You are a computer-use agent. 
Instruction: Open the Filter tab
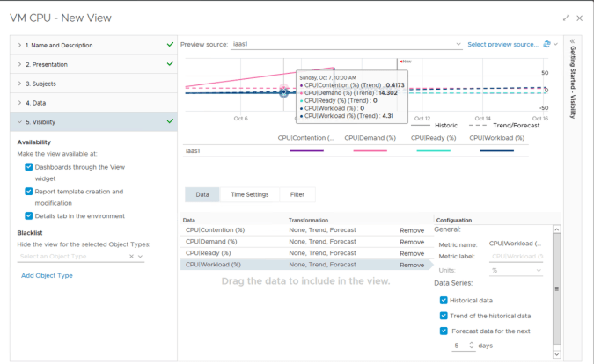pyautogui.click(x=297, y=194)
